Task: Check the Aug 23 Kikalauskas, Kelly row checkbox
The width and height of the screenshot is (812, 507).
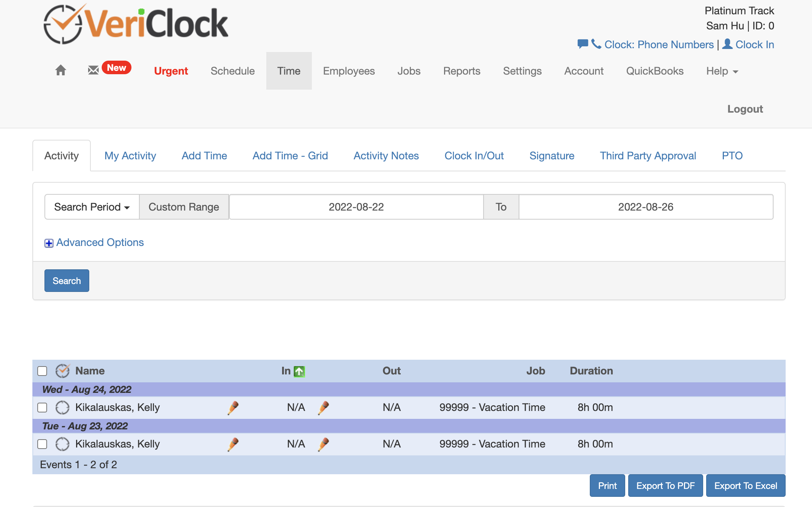Action: pos(42,444)
